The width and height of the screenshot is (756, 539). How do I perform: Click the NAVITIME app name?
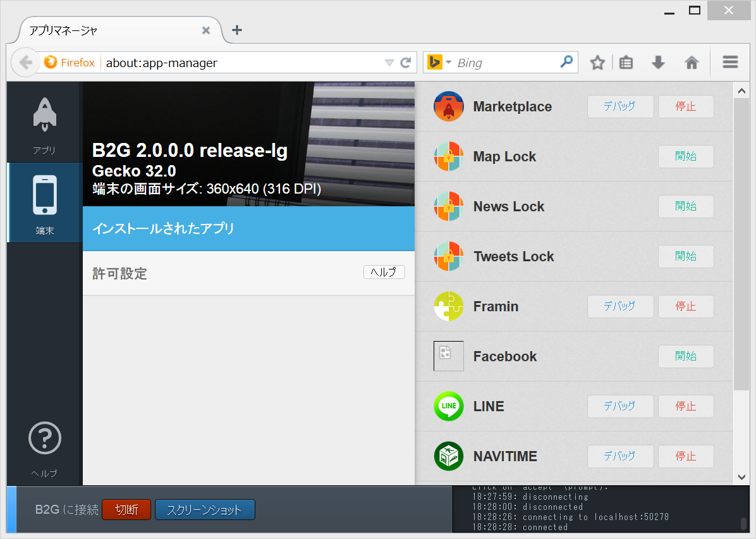(505, 457)
